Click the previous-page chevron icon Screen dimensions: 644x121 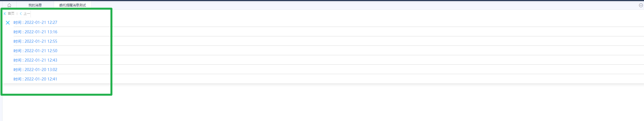click(x=21, y=14)
